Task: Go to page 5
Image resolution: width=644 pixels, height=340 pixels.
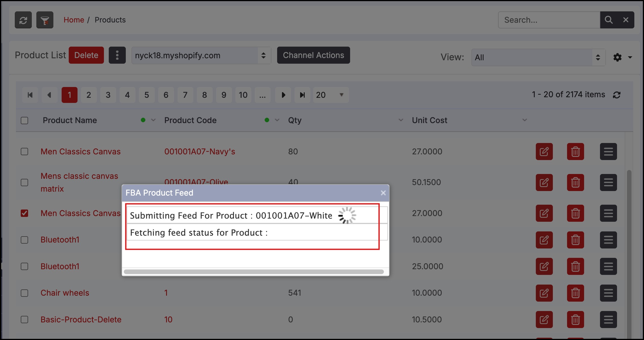Action: point(147,95)
